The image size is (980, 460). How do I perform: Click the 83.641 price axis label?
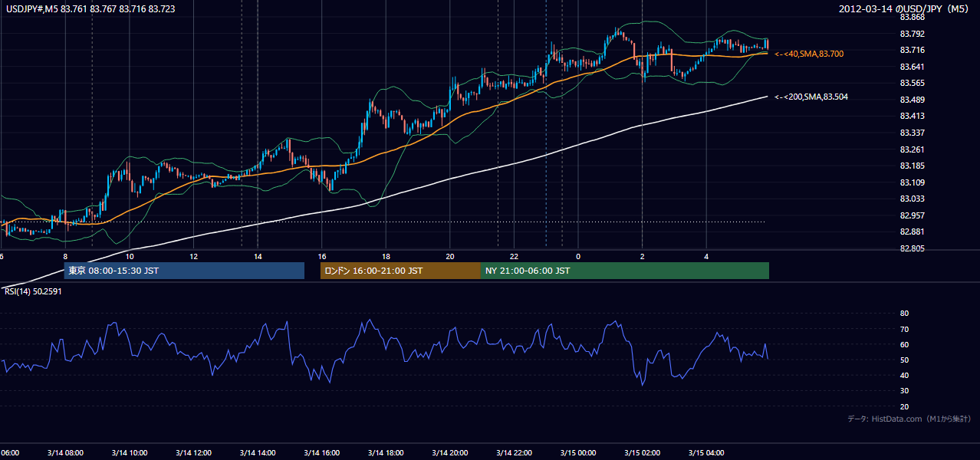[912, 67]
